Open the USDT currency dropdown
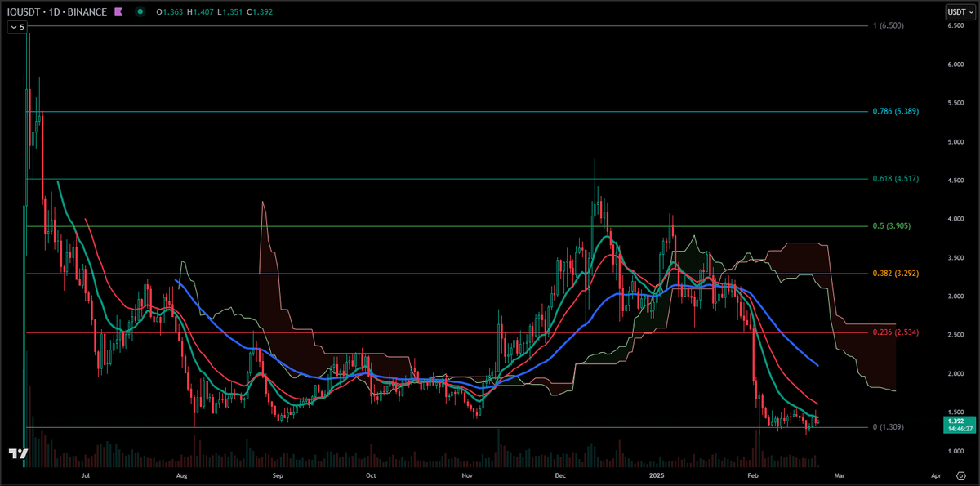Screen dimensions: 980x486 point(960,12)
